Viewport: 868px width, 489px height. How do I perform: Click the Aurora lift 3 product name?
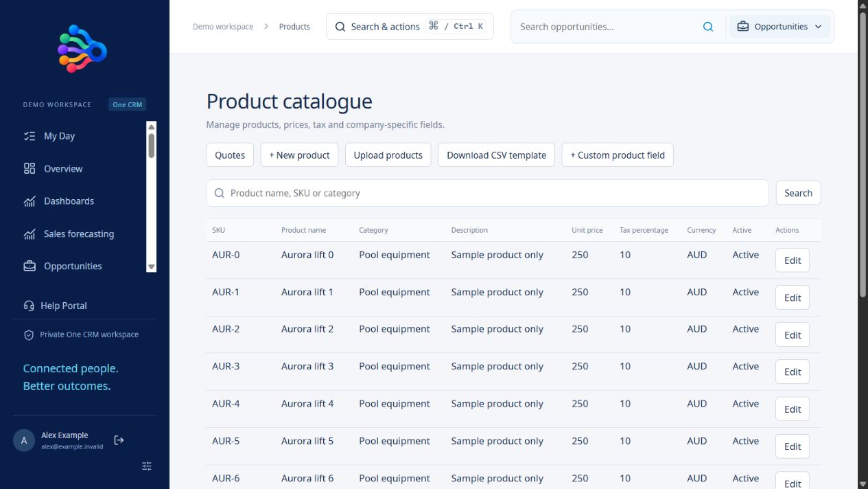click(307, 366)
